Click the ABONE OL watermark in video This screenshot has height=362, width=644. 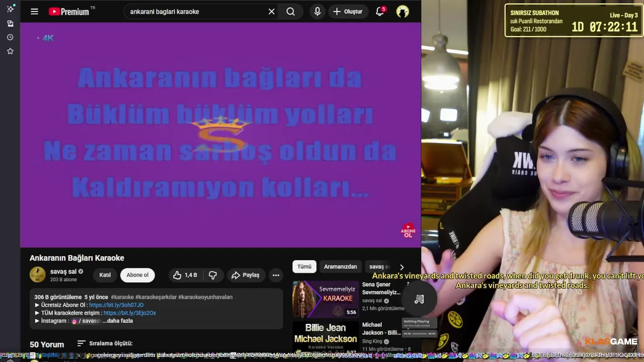tap(408, 231)
